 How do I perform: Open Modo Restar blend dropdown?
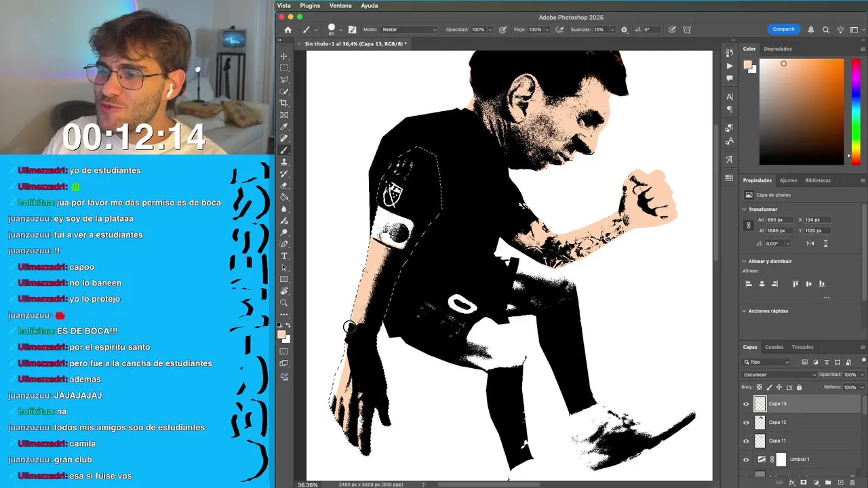[x=409, y=30]
